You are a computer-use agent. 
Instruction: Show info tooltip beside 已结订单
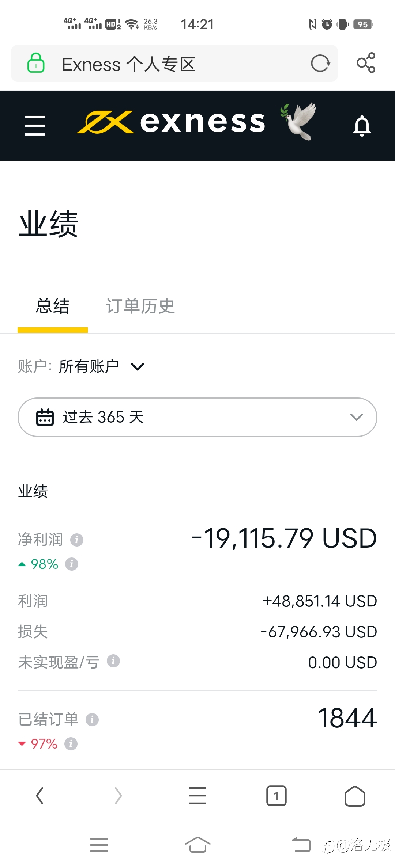92,719
